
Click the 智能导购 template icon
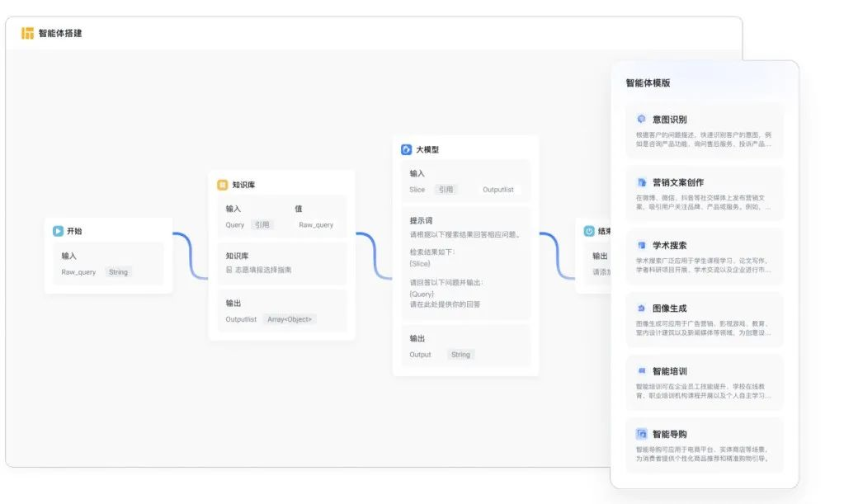tap(641, 434)
